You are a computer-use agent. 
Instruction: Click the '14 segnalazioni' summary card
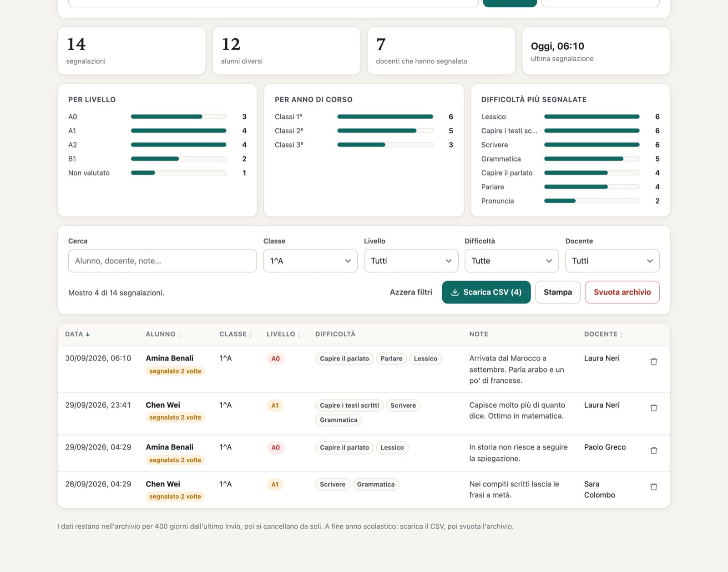(x=131, y=51)
